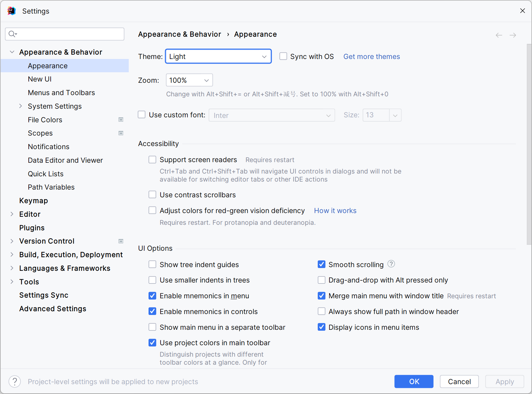The image size is (532, 394).
Task: Open the font Size dropdown
Action: click(395, 115)
